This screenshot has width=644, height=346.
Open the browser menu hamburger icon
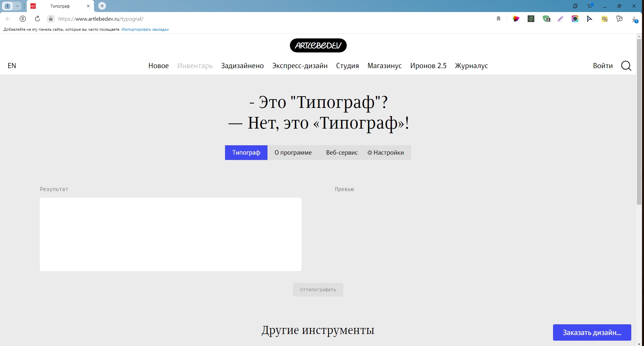pyautogui.click(x=590, y=6)
